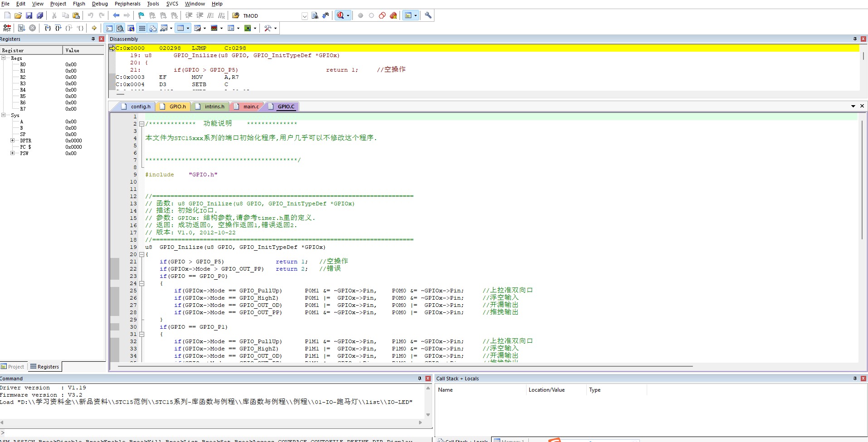This screenshot has height=442, width=868.
Task: Click the Step out icon
Action: pyautogui.click(x=69, y=28)
